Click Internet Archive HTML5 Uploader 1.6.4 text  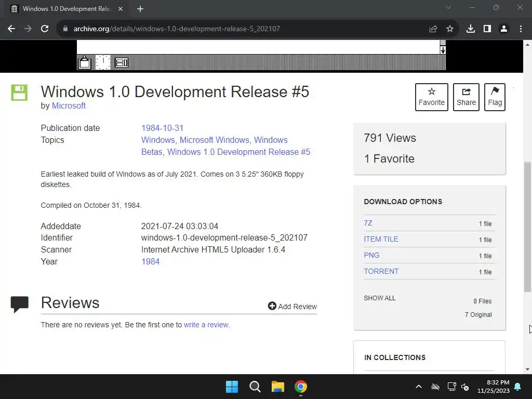[x=213, y=250]
